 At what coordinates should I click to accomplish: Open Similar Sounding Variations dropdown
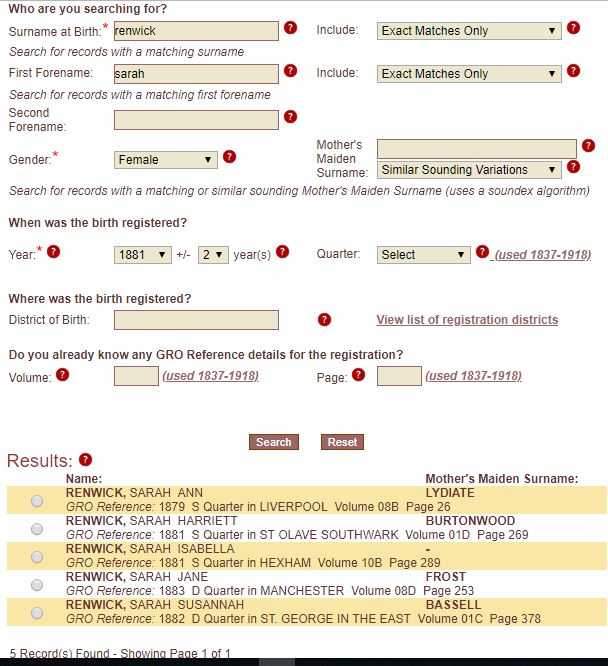469,170
